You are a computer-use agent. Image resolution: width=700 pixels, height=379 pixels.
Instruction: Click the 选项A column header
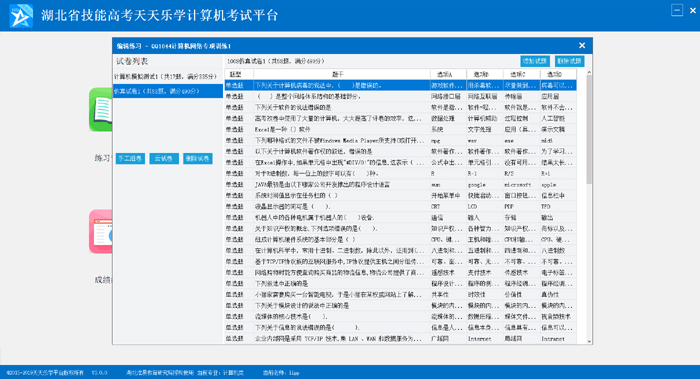pyautogui.click(x=448, y=74)
